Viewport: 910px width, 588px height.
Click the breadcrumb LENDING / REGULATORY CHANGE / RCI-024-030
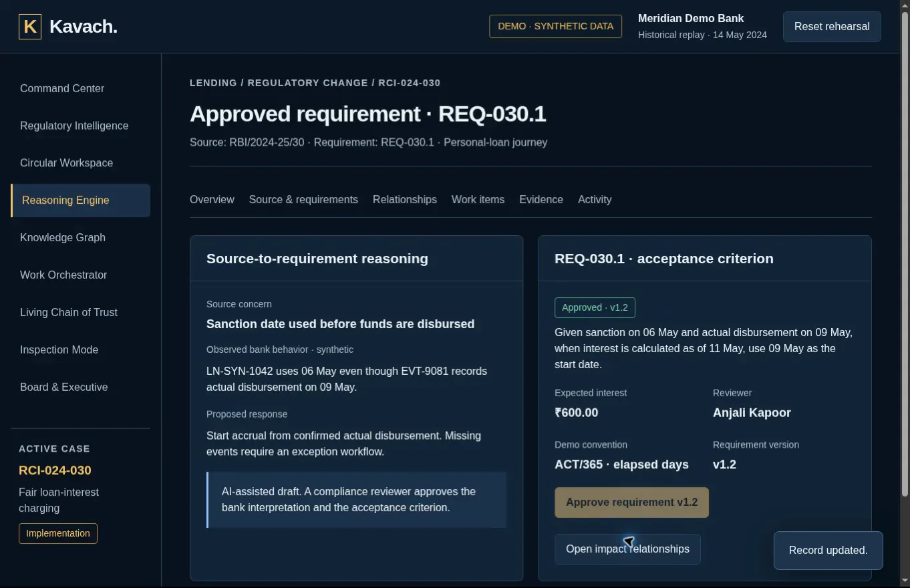coord(315,83)
